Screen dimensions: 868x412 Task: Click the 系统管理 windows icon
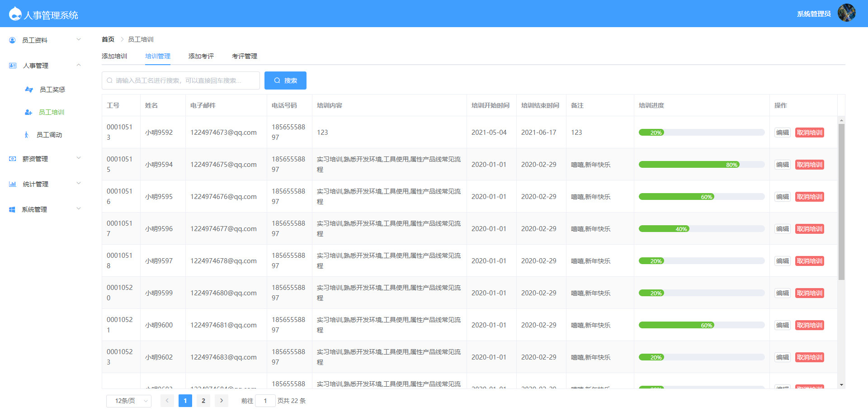[x=12, y=209]
